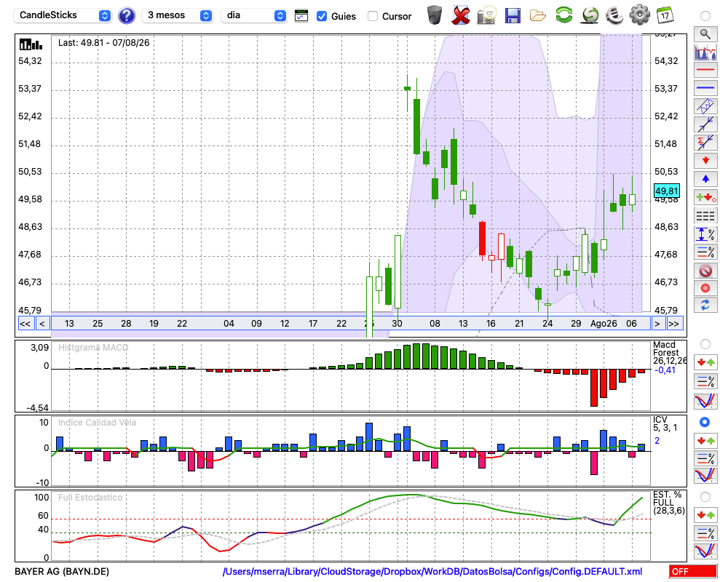Jump to chart start with << button
This screenshot has height=582, width=728.
25,324
